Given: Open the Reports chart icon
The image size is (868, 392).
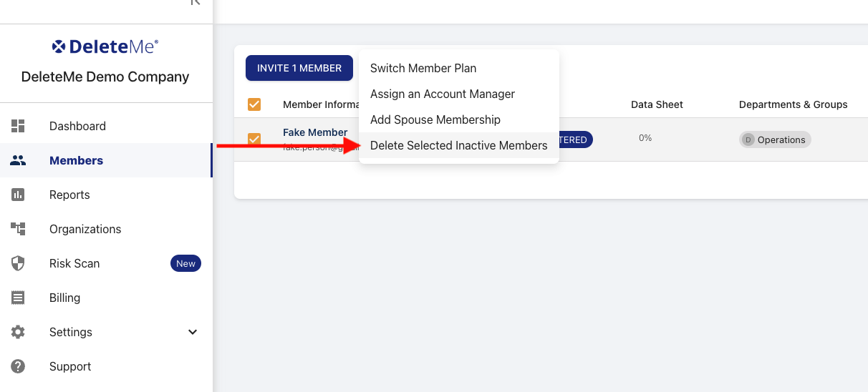Looking at the screenshot, I should click(18, 195).
